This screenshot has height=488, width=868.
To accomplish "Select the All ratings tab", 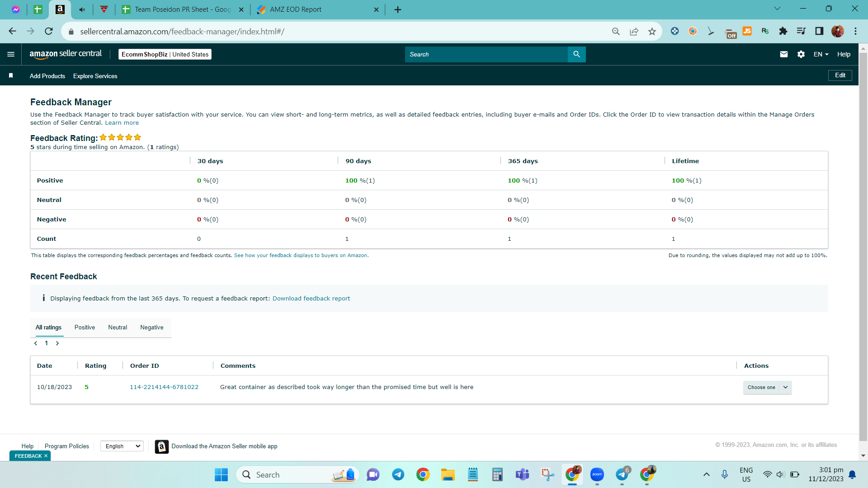I will coord(48,328).
